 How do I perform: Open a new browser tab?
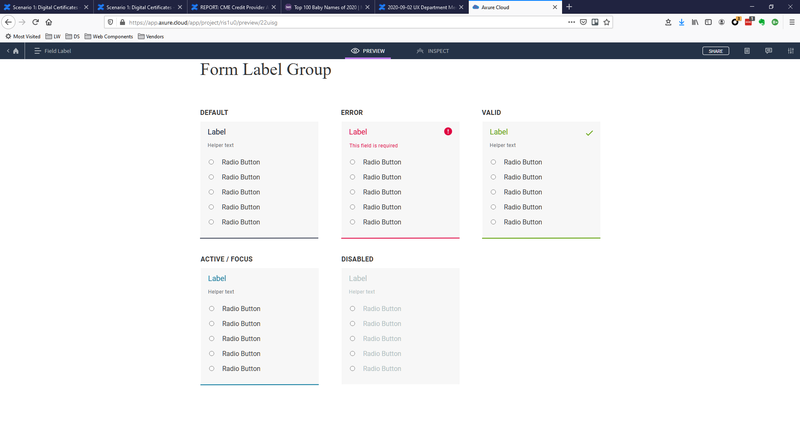point(569,7)
